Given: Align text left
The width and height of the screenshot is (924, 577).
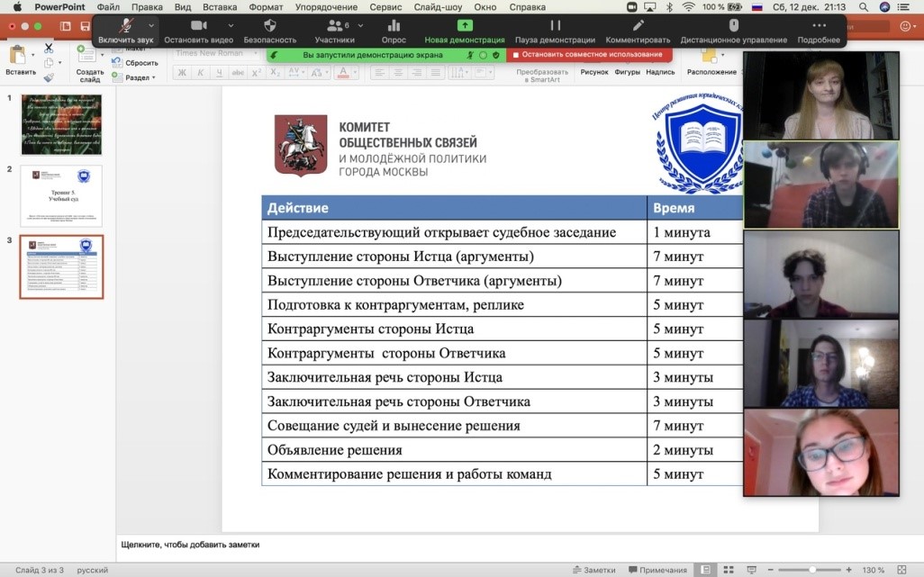Looking at the screenshot, I should pos(379,72).
